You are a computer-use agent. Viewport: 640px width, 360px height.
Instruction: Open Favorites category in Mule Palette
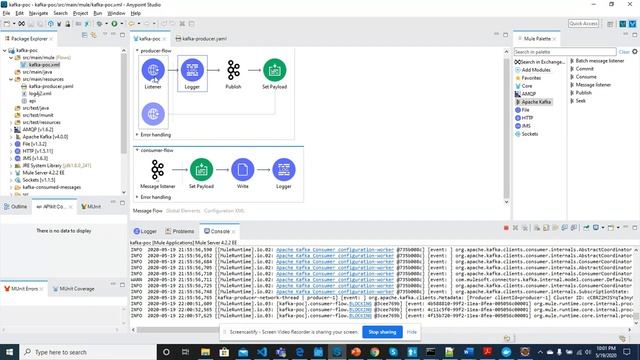[528, 78]
